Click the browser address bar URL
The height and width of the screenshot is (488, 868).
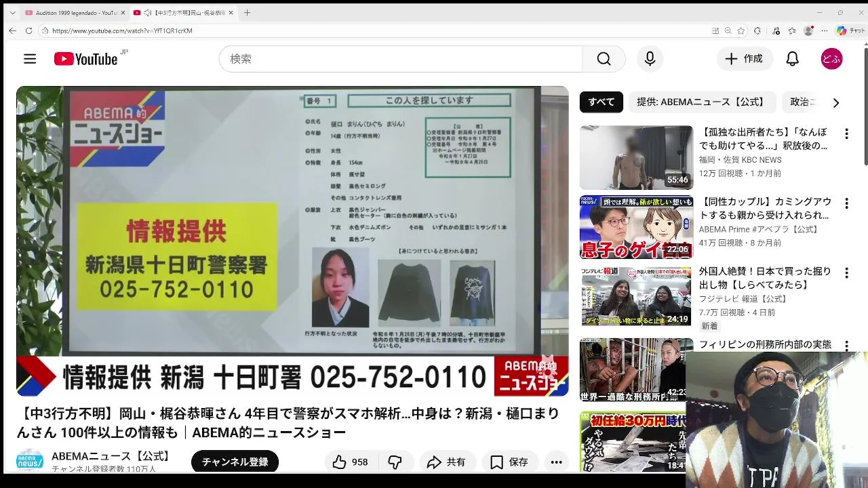tap(122, 30)
